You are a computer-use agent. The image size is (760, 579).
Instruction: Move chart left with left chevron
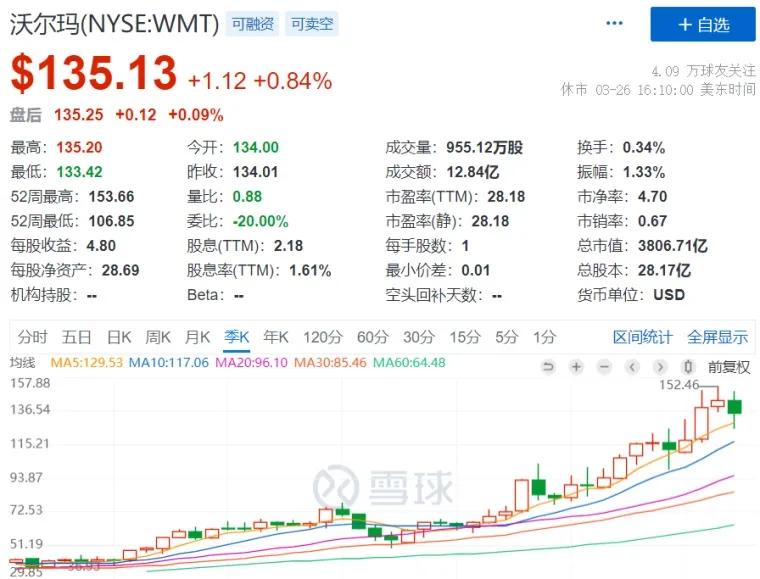[632, 367]
